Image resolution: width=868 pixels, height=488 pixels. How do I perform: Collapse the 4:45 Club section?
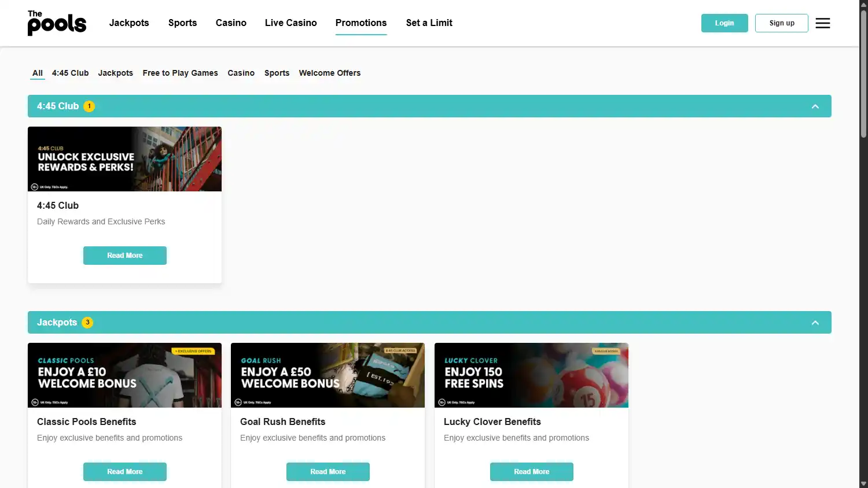pyautogui.click(x=815, y=106)
